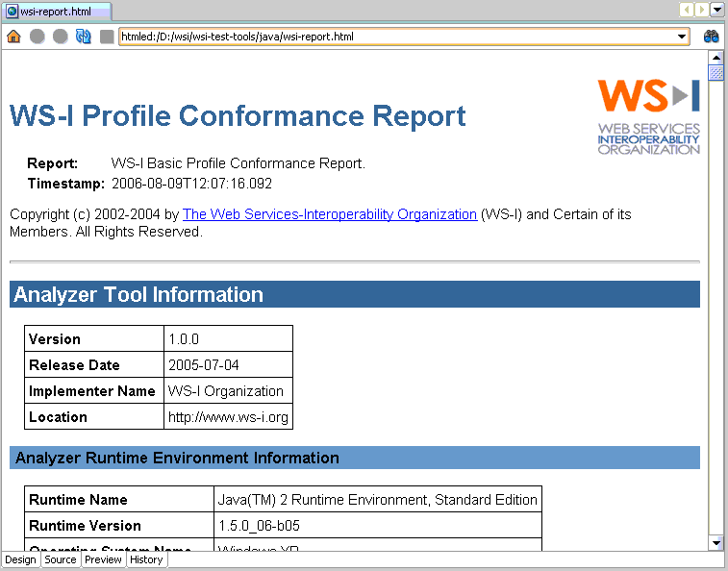Screen dimensions: 728x571
Task: Click the Timestamp value 2006-08-09T12:07:16.092
Action: pos(191,184)
